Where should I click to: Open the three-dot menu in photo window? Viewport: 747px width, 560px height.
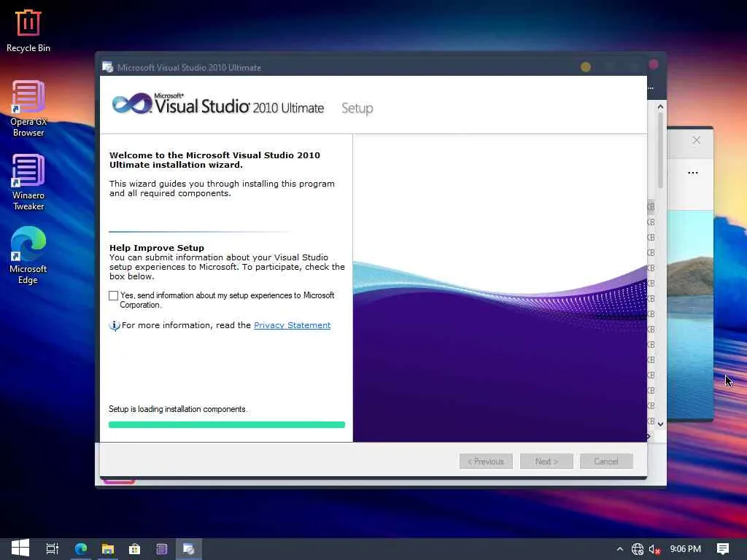pos(693,173)
